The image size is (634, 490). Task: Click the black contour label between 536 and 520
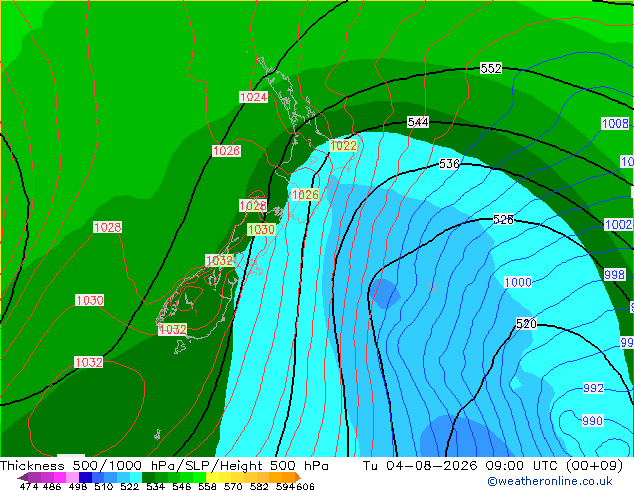click(x=503, y=220)
